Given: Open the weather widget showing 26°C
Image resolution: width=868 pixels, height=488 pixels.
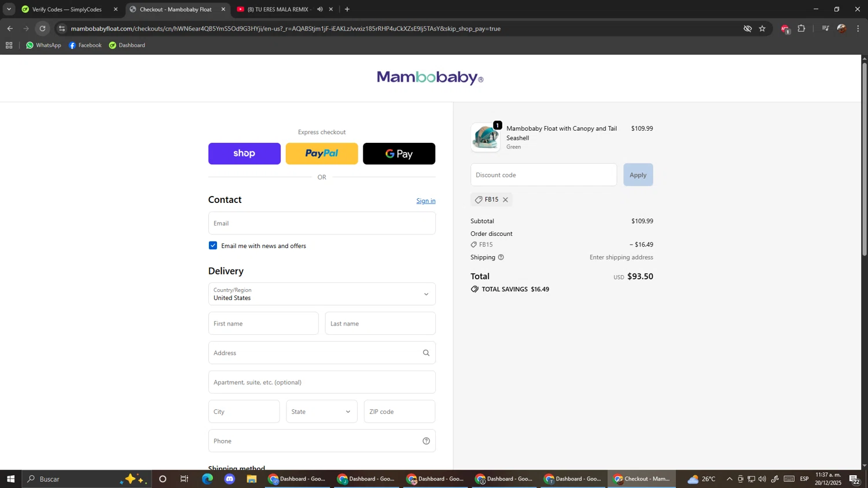Looking at the screenshot, I should 701,479.
